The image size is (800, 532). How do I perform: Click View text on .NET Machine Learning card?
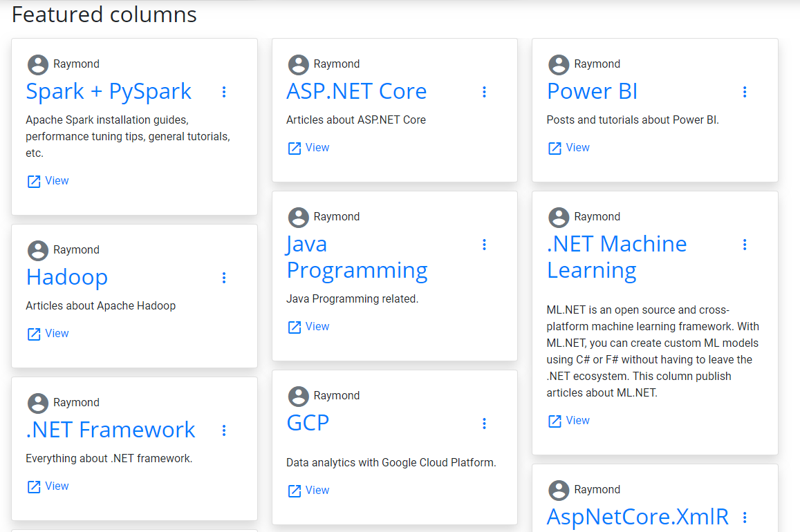pos(577,421)
